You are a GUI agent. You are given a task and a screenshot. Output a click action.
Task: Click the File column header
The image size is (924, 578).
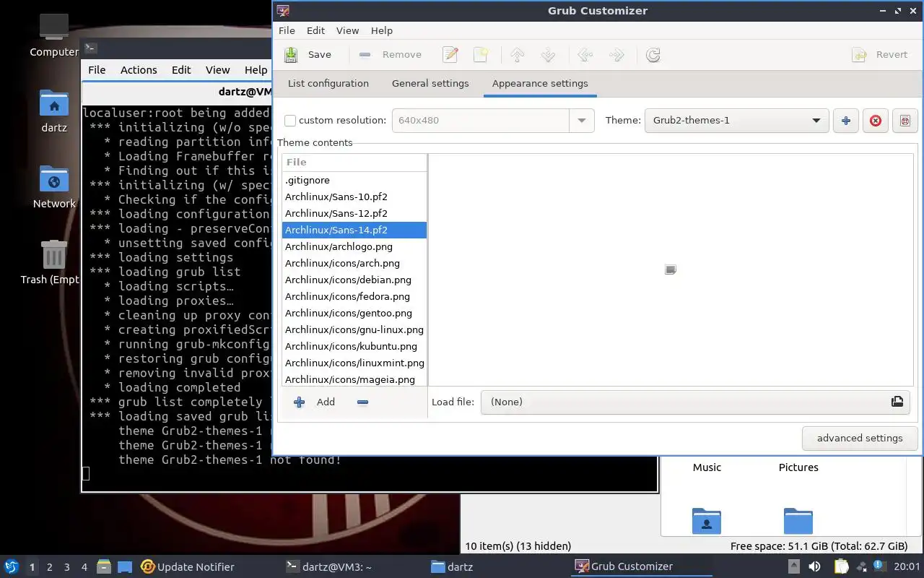(x=354, y=162)
